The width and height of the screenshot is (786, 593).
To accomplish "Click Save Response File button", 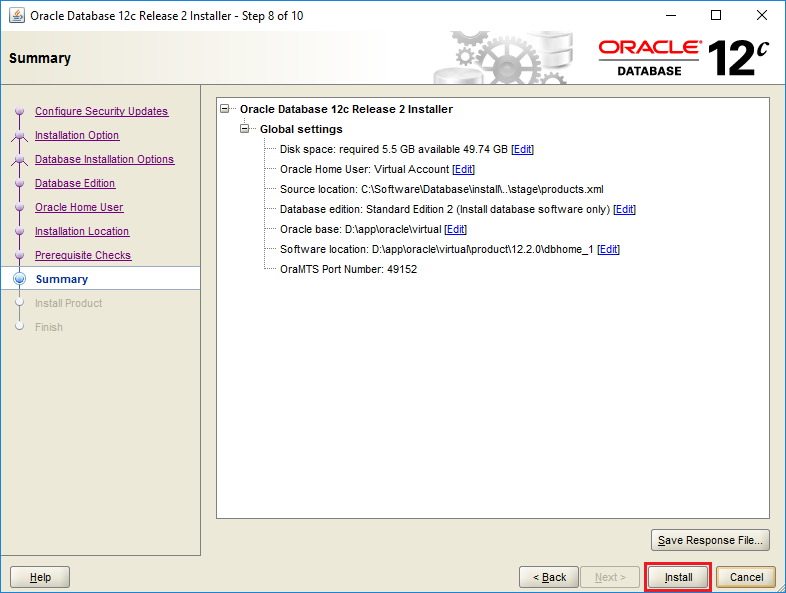I will click(710, 540).
